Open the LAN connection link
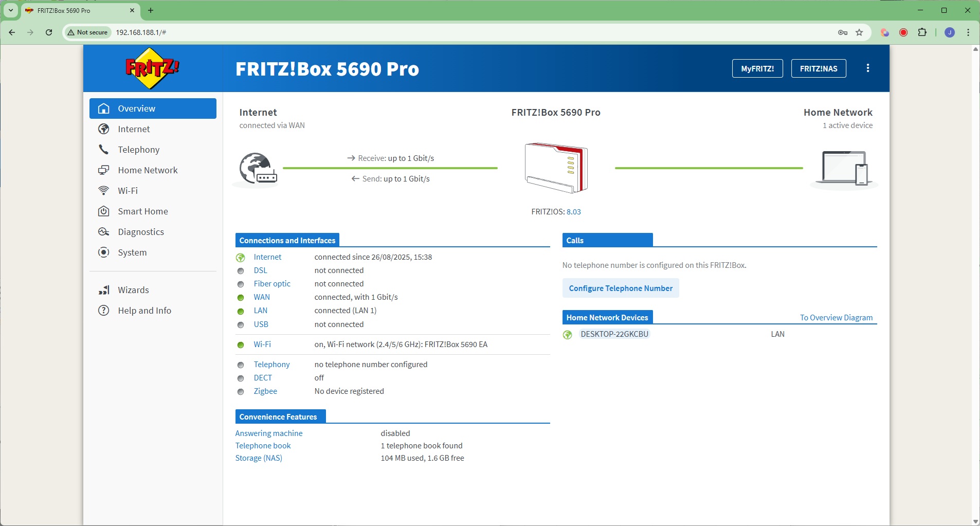The height and width of the screenshot is (526, 980). (261, 311)
